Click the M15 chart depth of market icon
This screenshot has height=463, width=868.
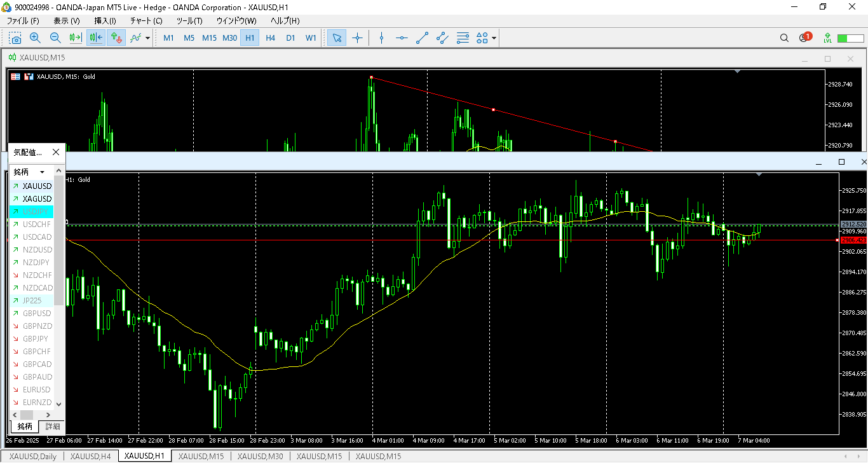point(28,76)
